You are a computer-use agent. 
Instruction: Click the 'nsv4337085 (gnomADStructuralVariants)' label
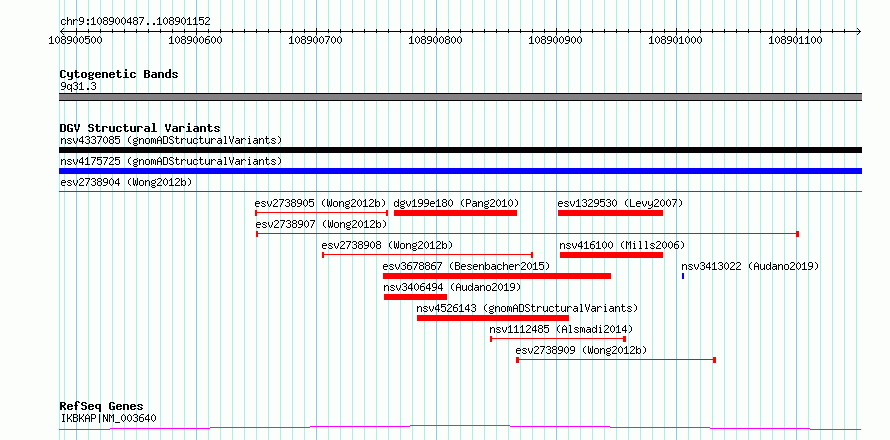pos(171,140)
